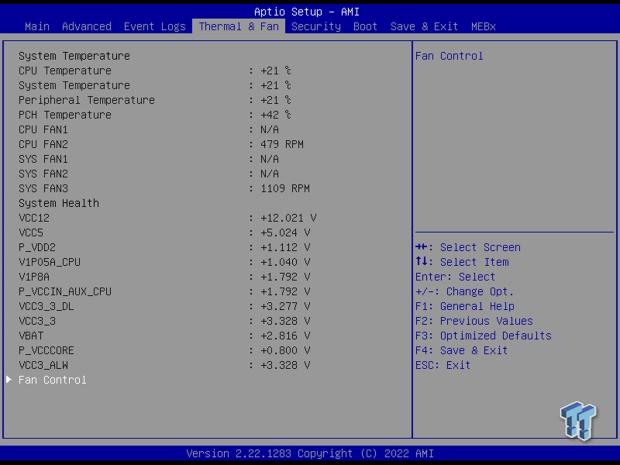Viewport: 620px width, 465px height.
Task: Select the CPU FAN1 label
Action: click(43, 130)
